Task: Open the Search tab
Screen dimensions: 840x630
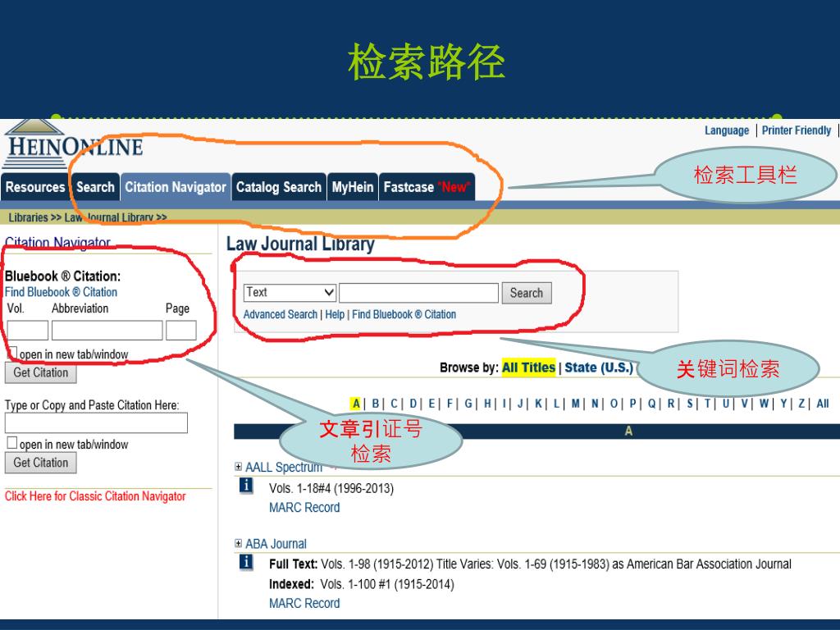Action: [95, 187]
